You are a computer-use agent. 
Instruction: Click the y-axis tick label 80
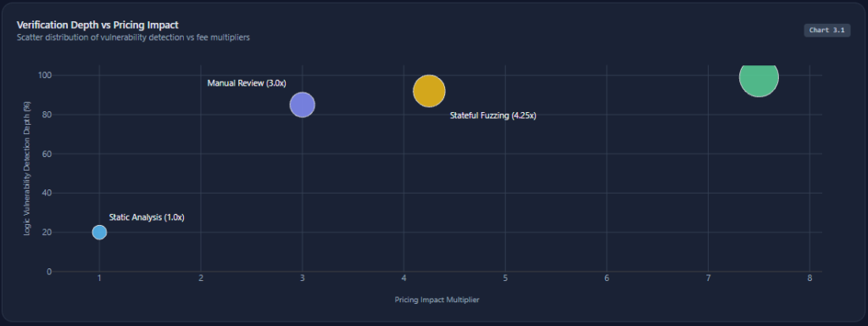tap(47, 115)
